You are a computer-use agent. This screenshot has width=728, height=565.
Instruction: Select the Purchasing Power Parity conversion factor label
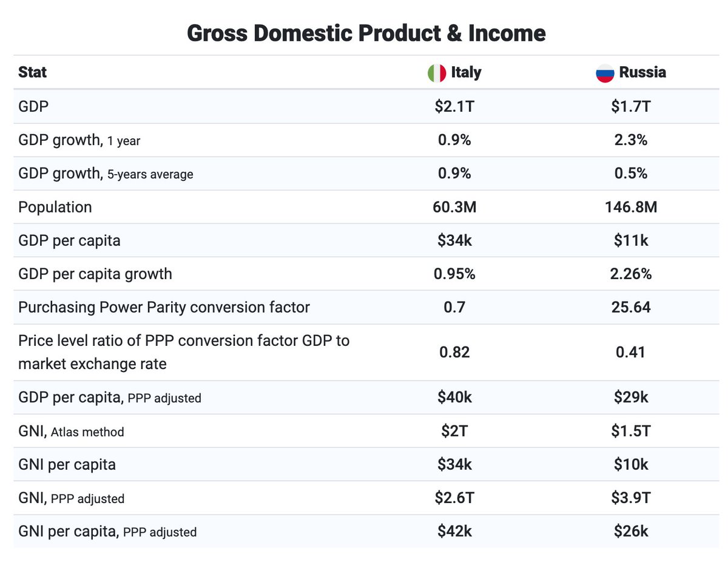pos(164,307)
